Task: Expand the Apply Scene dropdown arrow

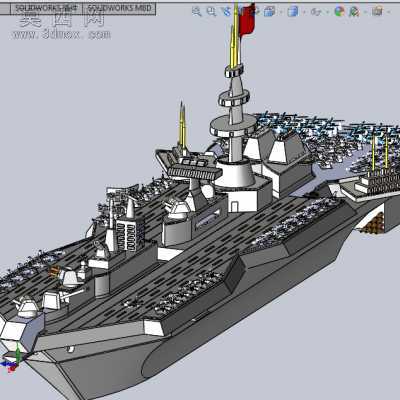Action: [366, 12]
